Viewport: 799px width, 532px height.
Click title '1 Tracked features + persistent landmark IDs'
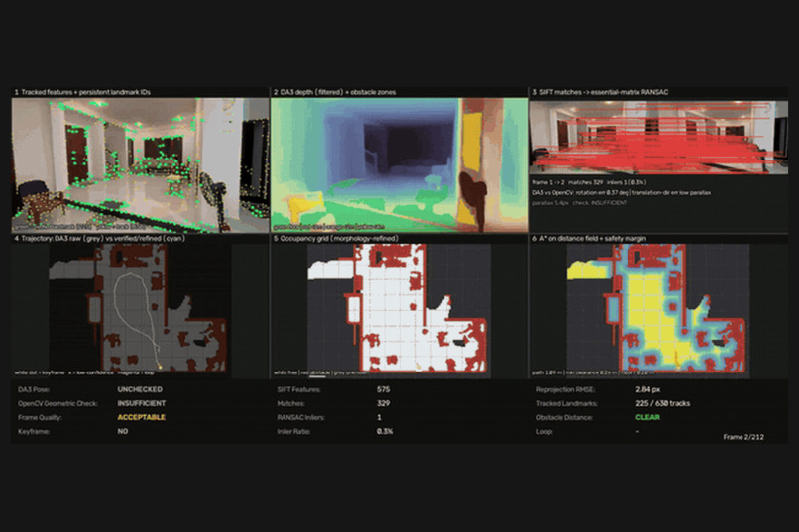(x=82, y=92)
